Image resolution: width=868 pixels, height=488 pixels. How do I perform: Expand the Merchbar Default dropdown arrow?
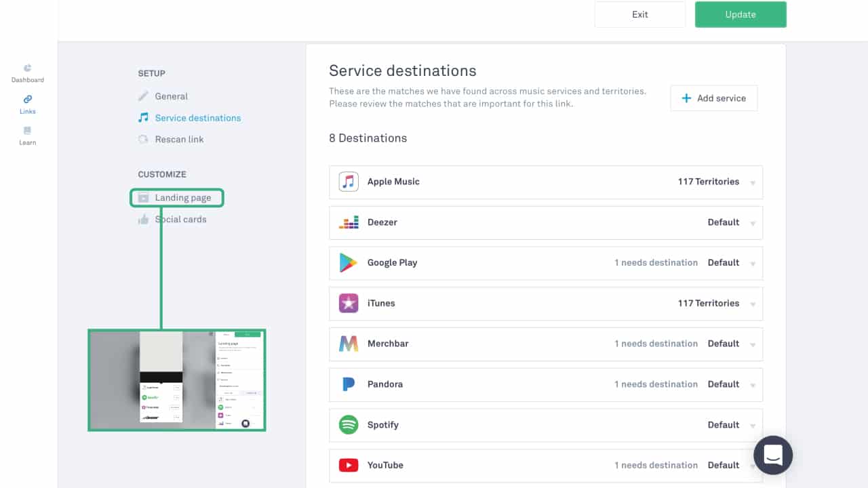point(753,345)
